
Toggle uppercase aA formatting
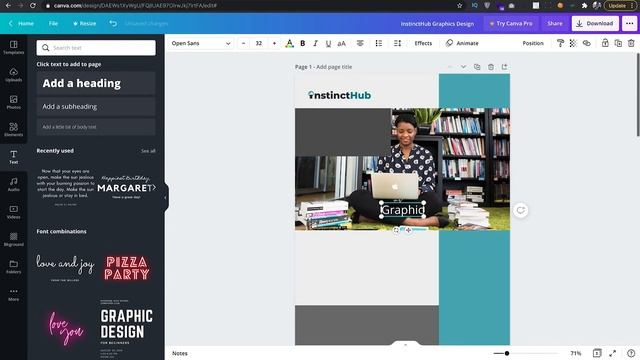(x=342, y=43)
